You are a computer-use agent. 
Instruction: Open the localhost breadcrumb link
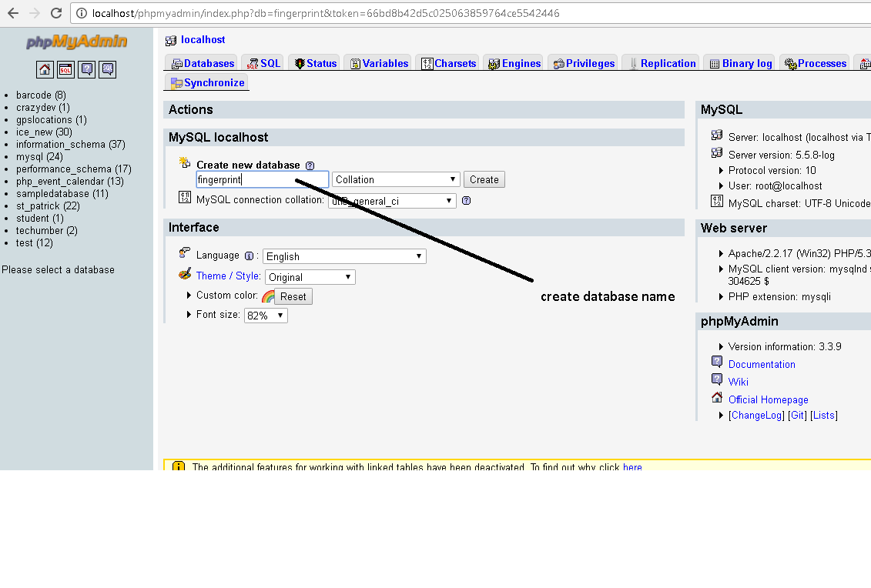tap(203, 40)
